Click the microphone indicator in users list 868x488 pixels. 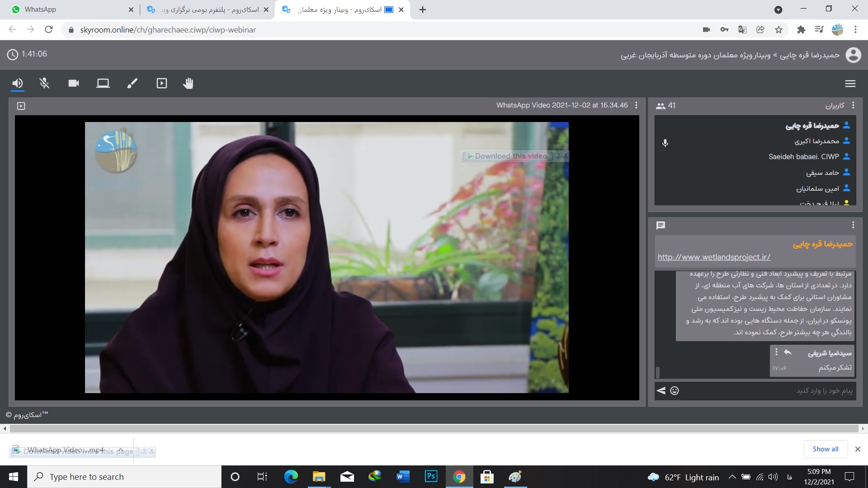pos(665,143)
